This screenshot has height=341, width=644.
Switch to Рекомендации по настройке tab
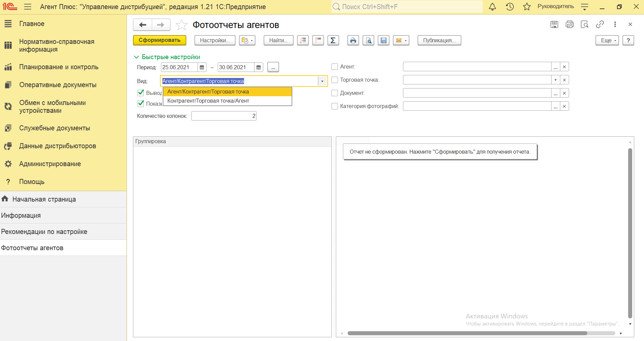click(x=63, y=232)
